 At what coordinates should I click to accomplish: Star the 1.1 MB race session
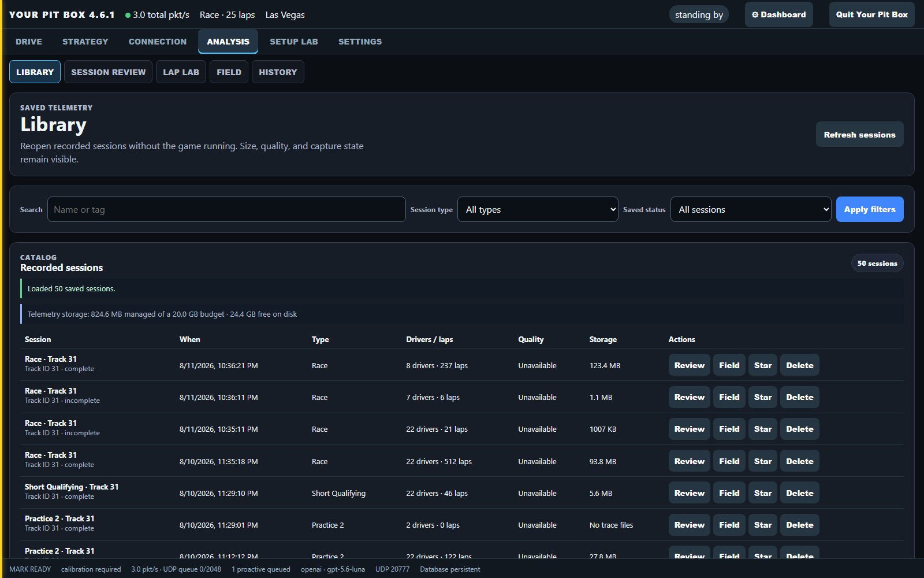pyautogui.click(x=763, y=397)
